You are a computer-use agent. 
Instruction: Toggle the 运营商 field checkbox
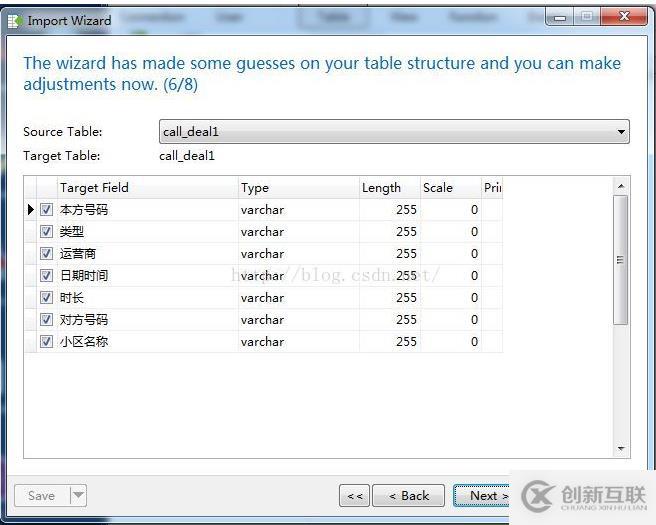46,254
